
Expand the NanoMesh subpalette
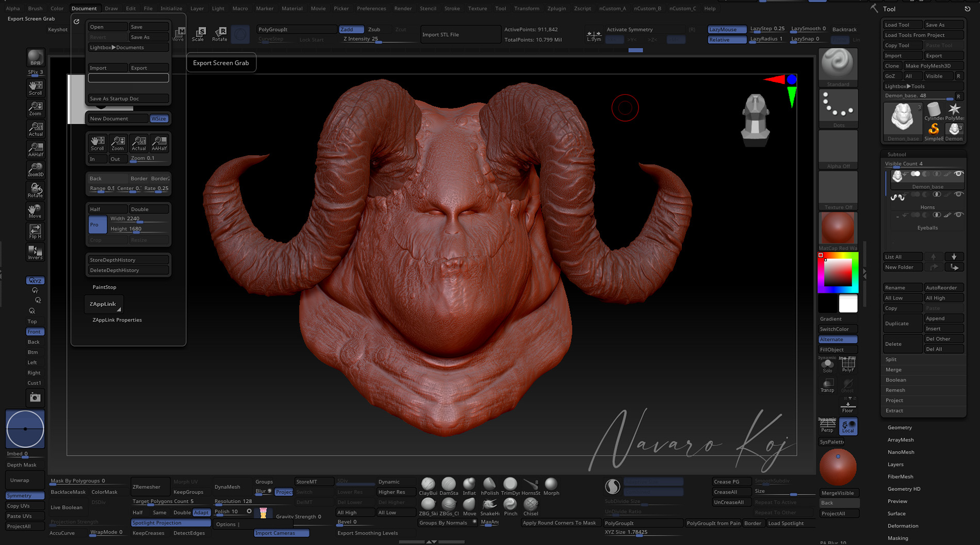901,452
